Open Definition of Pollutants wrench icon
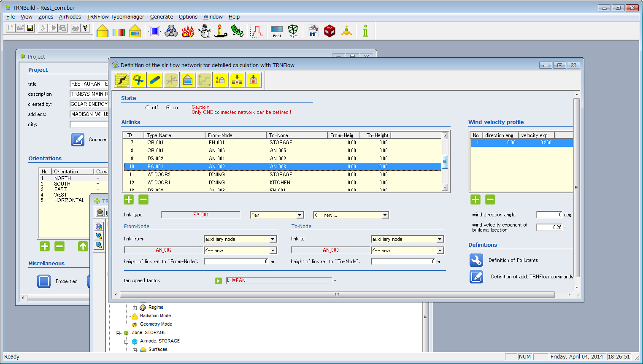 (x=476, y=260)
